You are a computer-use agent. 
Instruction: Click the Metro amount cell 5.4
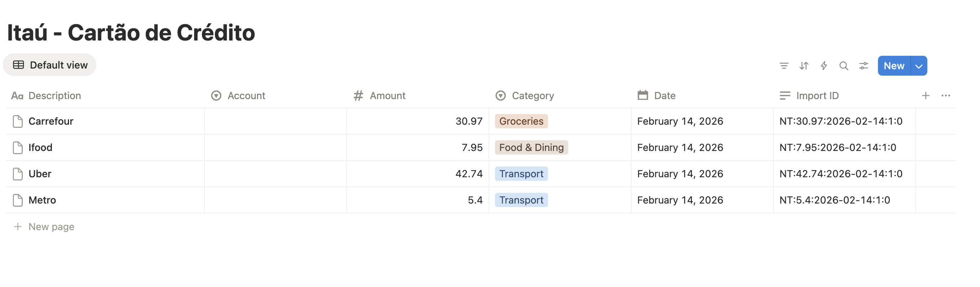point(417,200)
